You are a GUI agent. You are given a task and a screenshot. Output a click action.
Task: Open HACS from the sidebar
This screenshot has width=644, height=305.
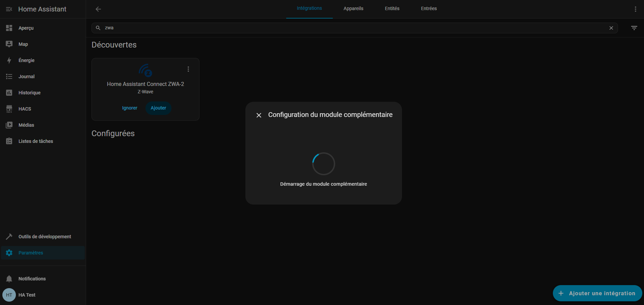25,109
